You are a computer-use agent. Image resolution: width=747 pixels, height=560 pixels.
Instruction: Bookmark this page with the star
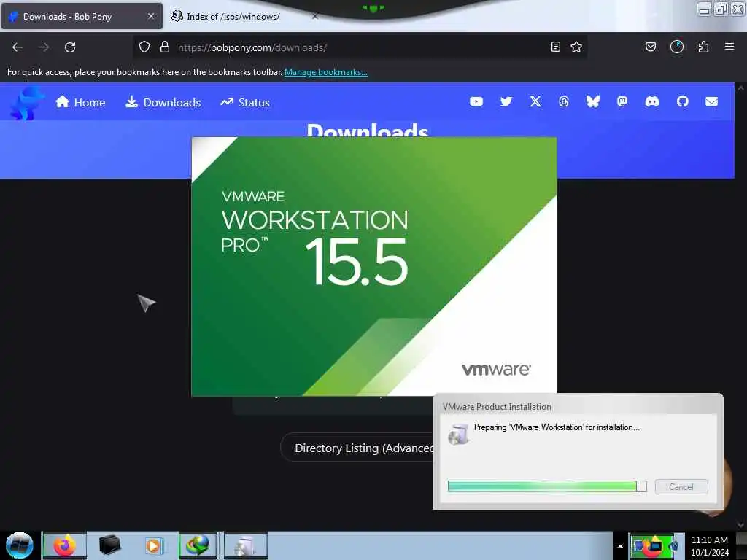click(576, 47)
